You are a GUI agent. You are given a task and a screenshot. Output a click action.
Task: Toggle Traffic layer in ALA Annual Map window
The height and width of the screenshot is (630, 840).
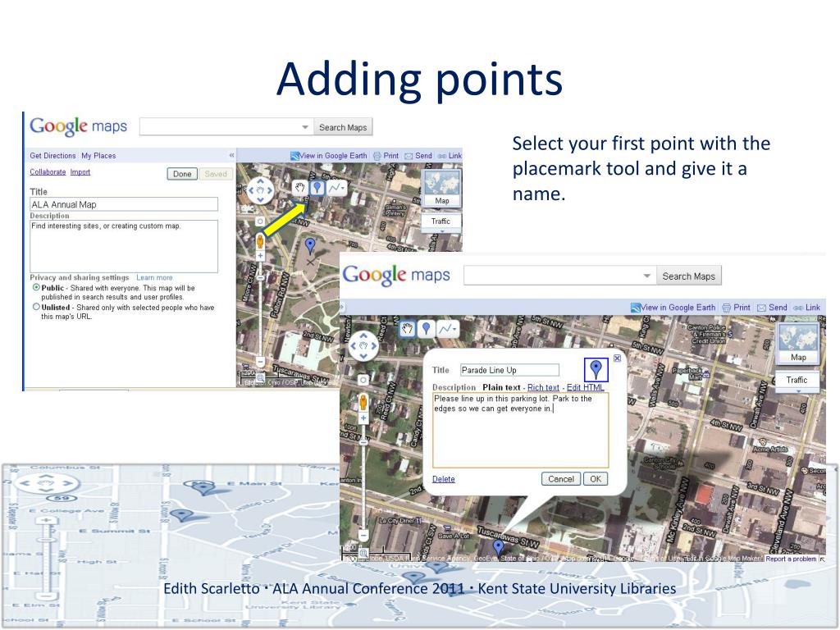click(x=441, y=221)
